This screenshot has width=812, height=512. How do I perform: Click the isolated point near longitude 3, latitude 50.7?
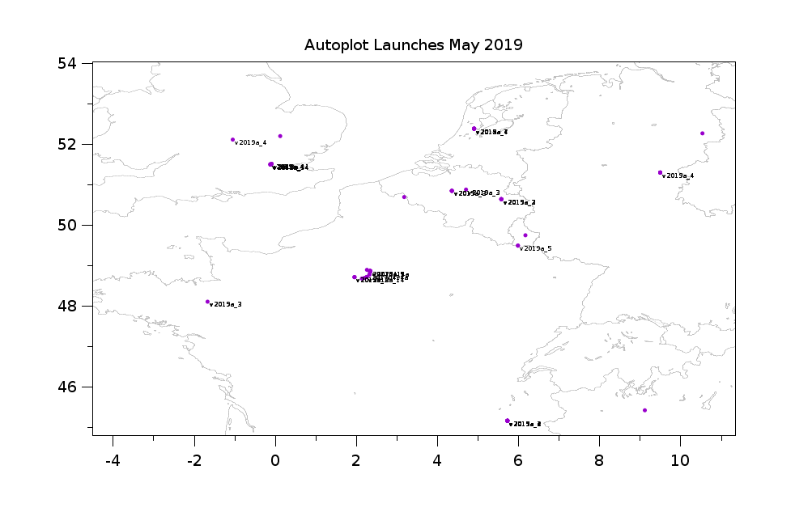(404, 197)
